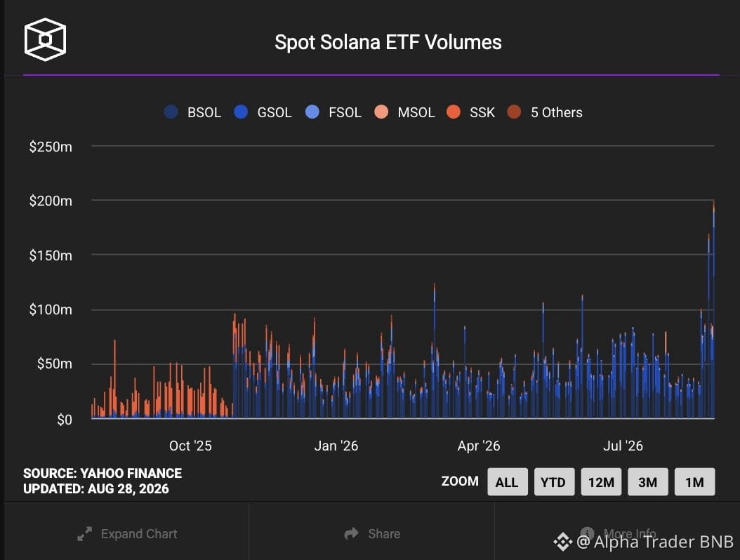Click the Apr '26 axis label
Viewport: 740px width, 560px height.
click(x=479, y=446)
